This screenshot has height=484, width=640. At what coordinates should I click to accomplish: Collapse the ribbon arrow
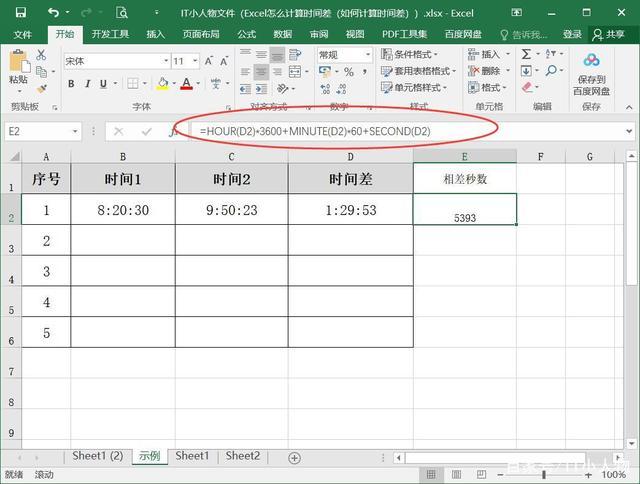[629, 107]
